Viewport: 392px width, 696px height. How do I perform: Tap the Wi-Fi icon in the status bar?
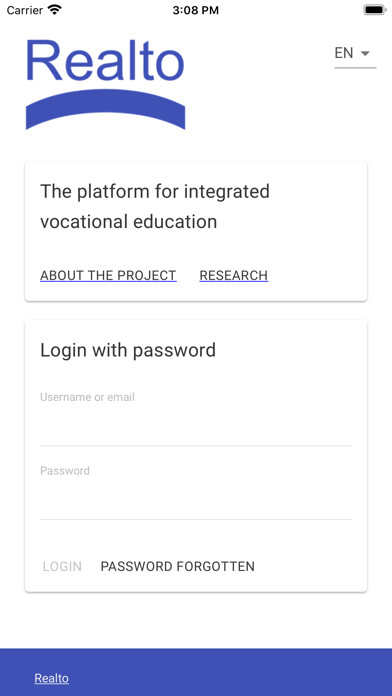point(55,10)
